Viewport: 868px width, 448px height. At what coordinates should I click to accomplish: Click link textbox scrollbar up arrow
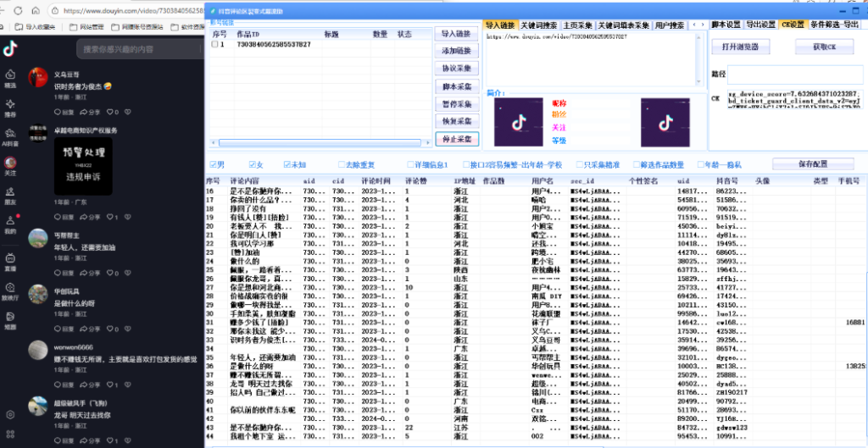[x=699, y=36]
